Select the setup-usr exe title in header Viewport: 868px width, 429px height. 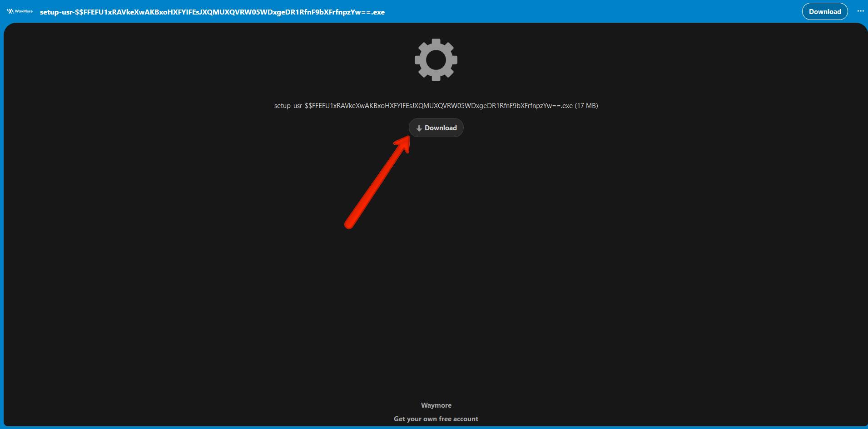tap(212, 12)
